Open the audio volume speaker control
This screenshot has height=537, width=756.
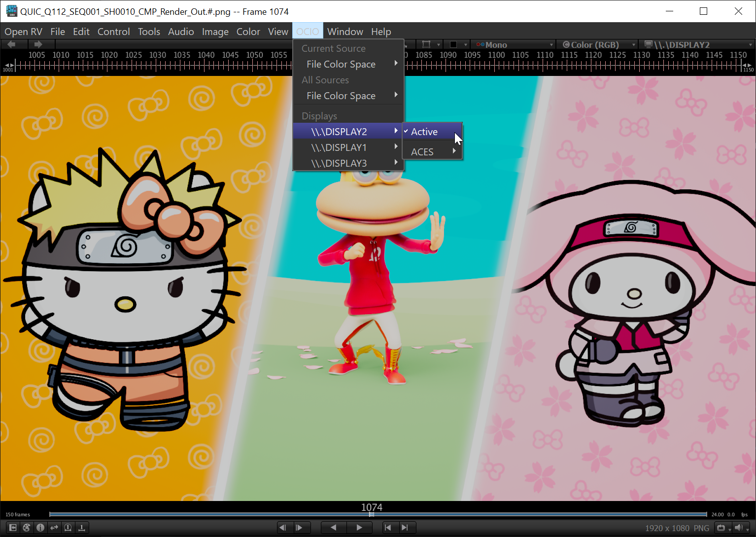741,528
